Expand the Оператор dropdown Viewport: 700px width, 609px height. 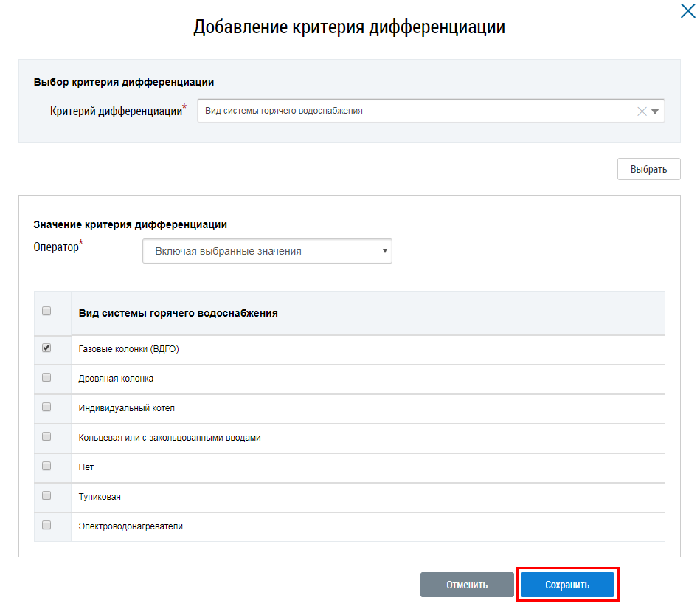pos(267,251)
